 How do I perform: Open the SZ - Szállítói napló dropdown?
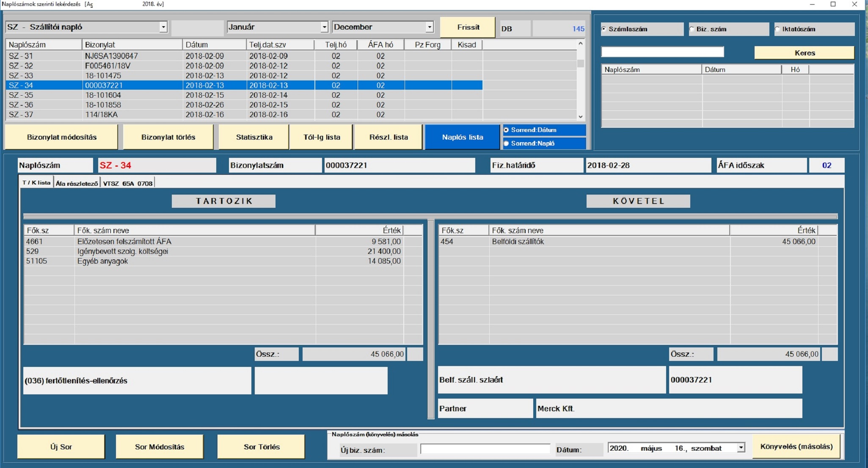pos(163,27)
